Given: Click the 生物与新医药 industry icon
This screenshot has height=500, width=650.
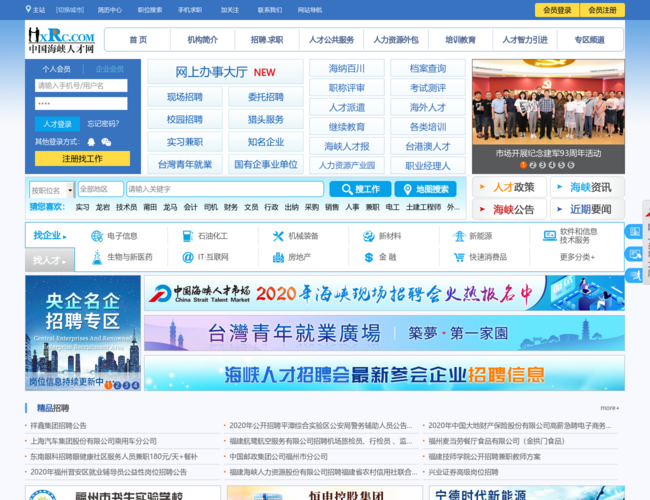Looking at the screenshot, I should pos(97,257).
